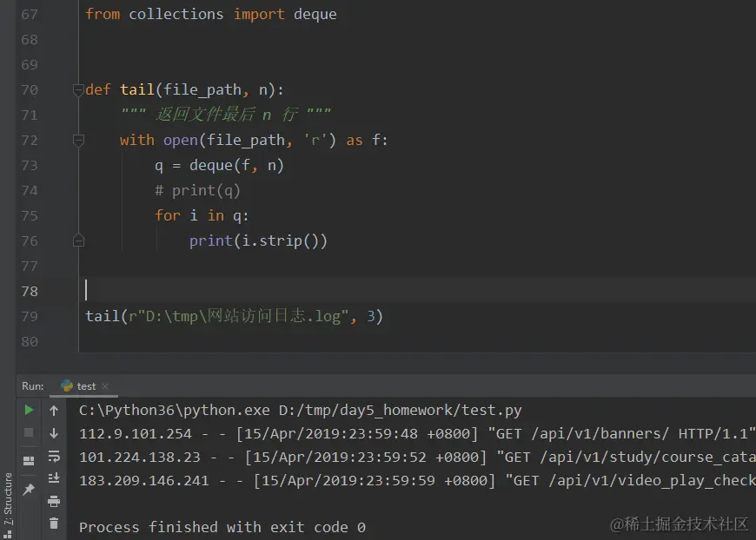Image resolution: width=756 pixels, height=540 pixels.
Task: Collapse the def tail function fold marker
Action: [78, 89]
